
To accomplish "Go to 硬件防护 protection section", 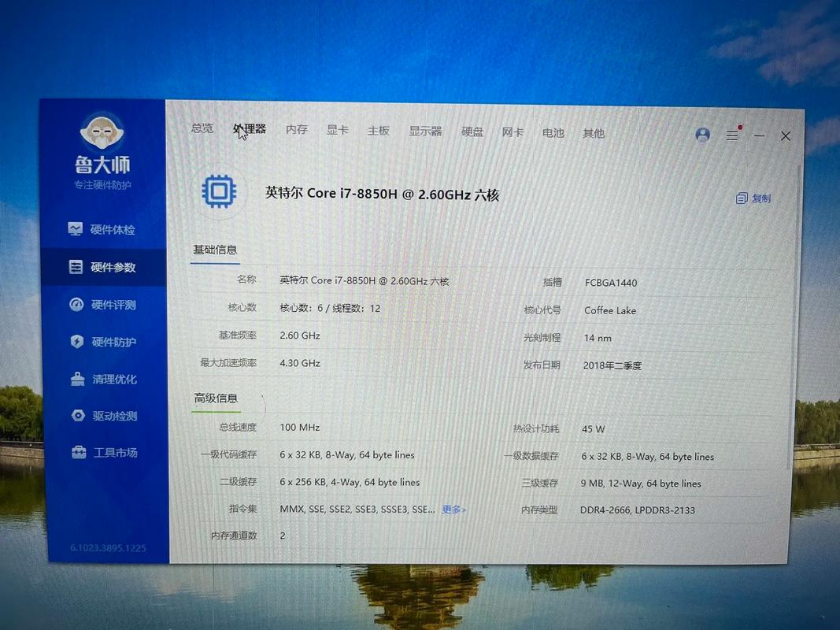I will pos(103,341).
